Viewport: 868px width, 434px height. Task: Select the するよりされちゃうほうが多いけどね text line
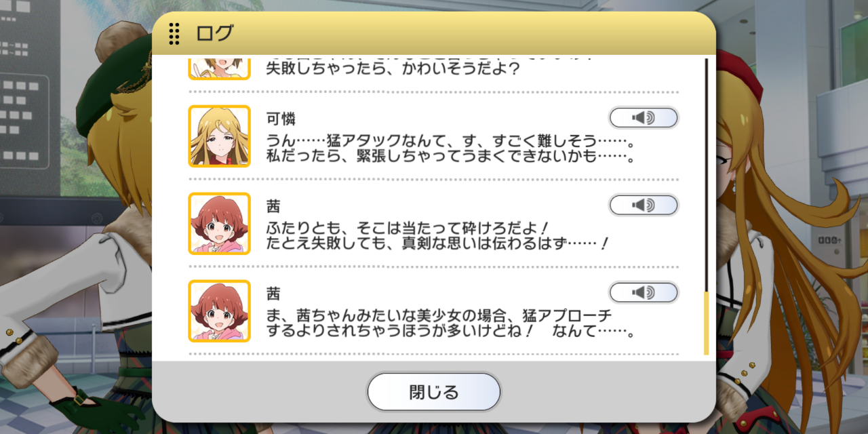coord(450,332)
